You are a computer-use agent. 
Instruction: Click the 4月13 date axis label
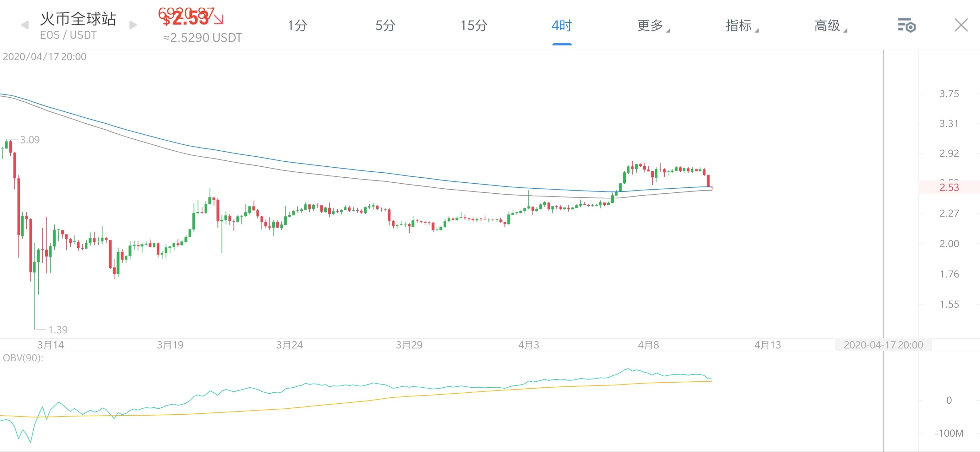click(768, 345)
